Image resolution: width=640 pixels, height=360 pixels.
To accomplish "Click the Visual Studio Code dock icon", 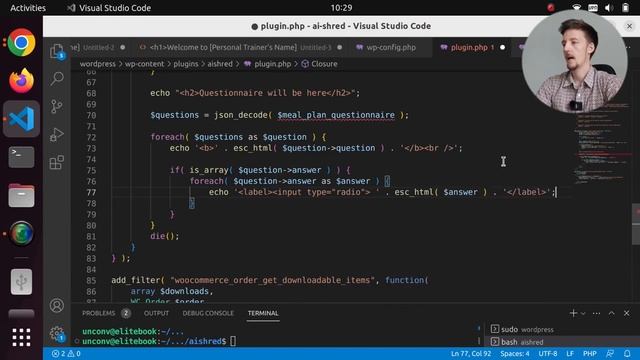I will (x=21, y=119).
